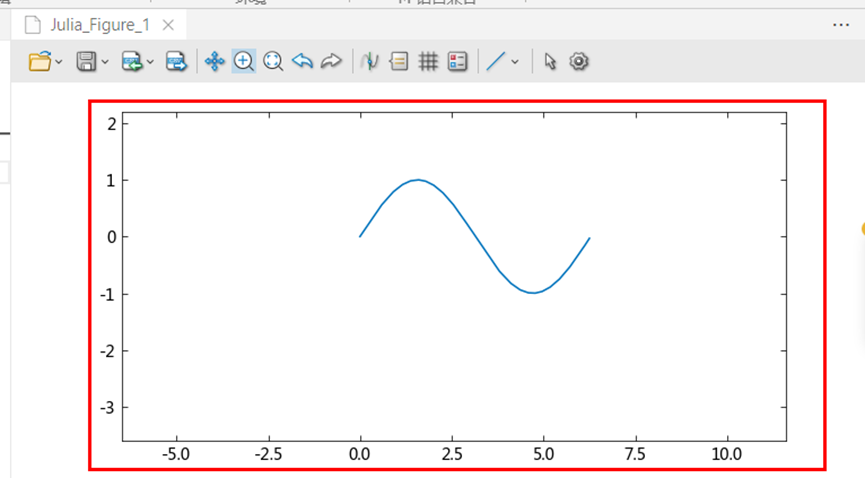Expand the save dropdown arrow
This screenshot has width=865, height=478.
[x=105, y=62]
